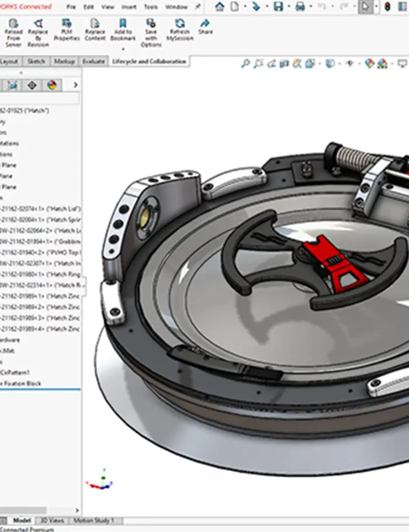Select the 'Hatch Ring' component row

pyautogui.click(x=40, y=274)
